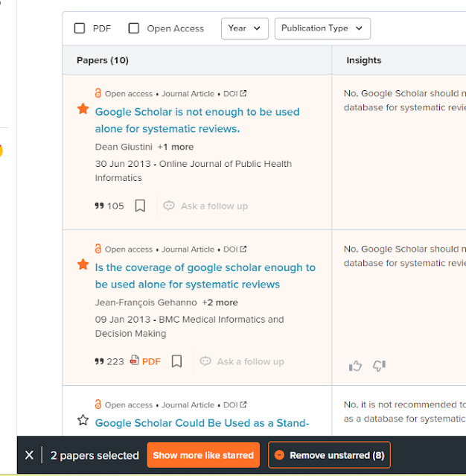Open the PDF of the Gehanno paper
Screen dimensions: 466x476
[145, 361]
